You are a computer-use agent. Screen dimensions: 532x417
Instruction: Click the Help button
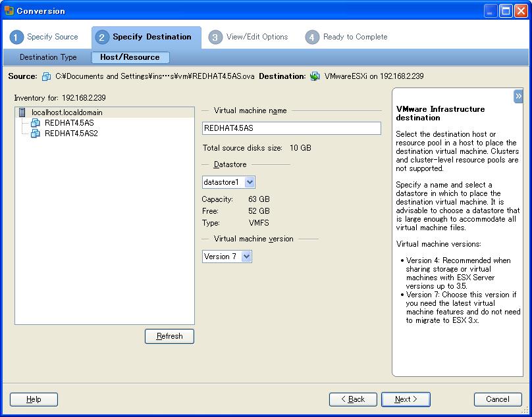tap(34, 399)
